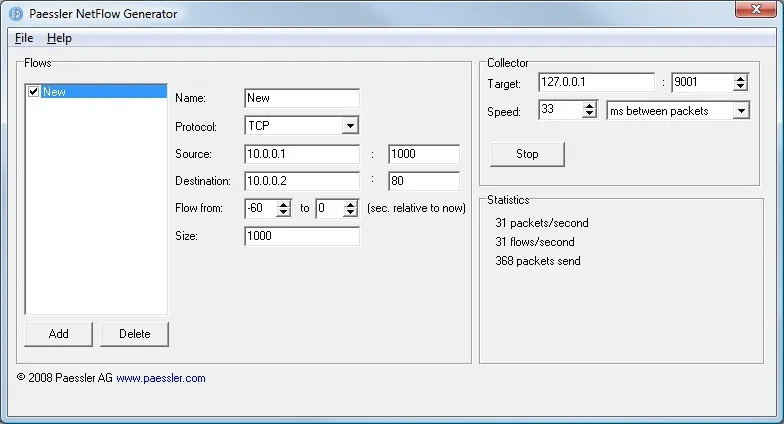Viewport: 784px width, 424px height.
Task: Decrease the Collector target port
Action: tap(740, 86)
